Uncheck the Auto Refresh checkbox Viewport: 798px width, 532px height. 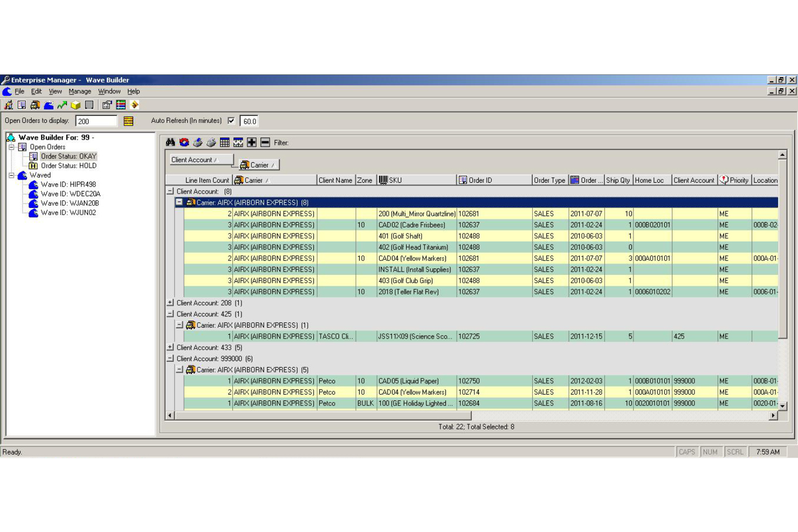click(x=232, y=121)
